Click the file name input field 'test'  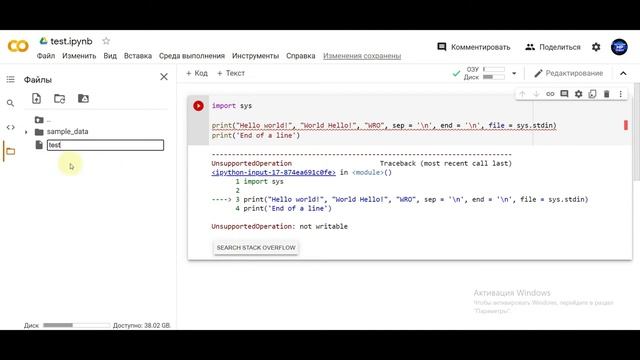105,145
